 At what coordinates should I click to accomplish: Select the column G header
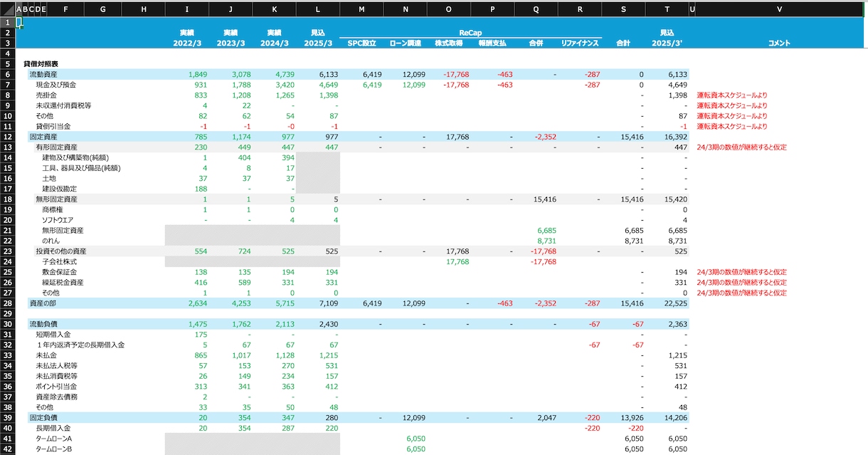coord(103,9)
